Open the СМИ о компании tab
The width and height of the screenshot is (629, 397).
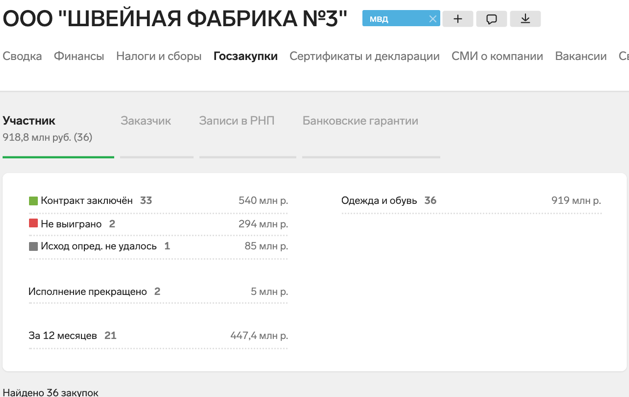click(x=497, y=56)
